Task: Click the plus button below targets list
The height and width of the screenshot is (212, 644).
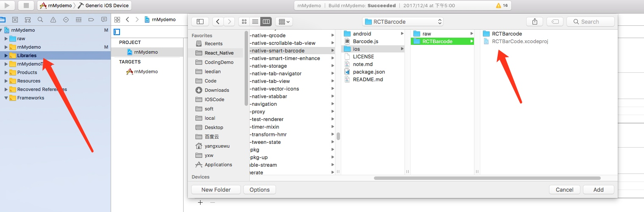Action: tap(201, 202)
